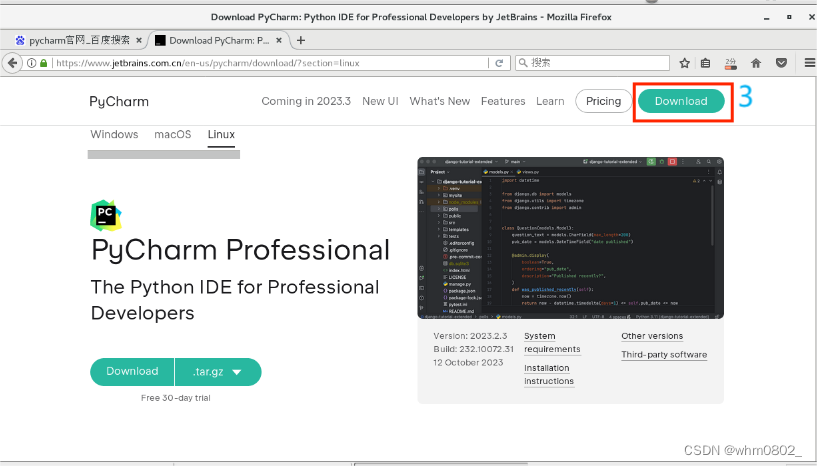View the green padlock security info
Image resolution: width=817 pixels, height=466 pixels.
44,63
